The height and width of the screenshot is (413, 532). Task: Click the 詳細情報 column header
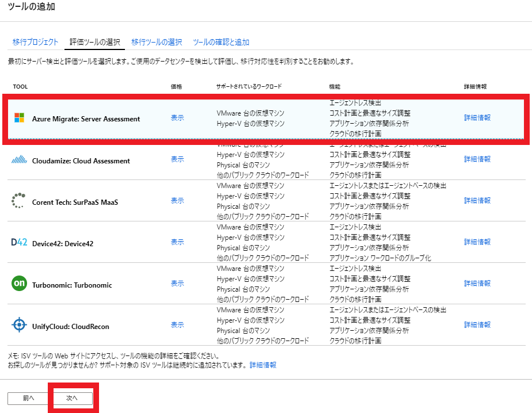click(476, 86)
